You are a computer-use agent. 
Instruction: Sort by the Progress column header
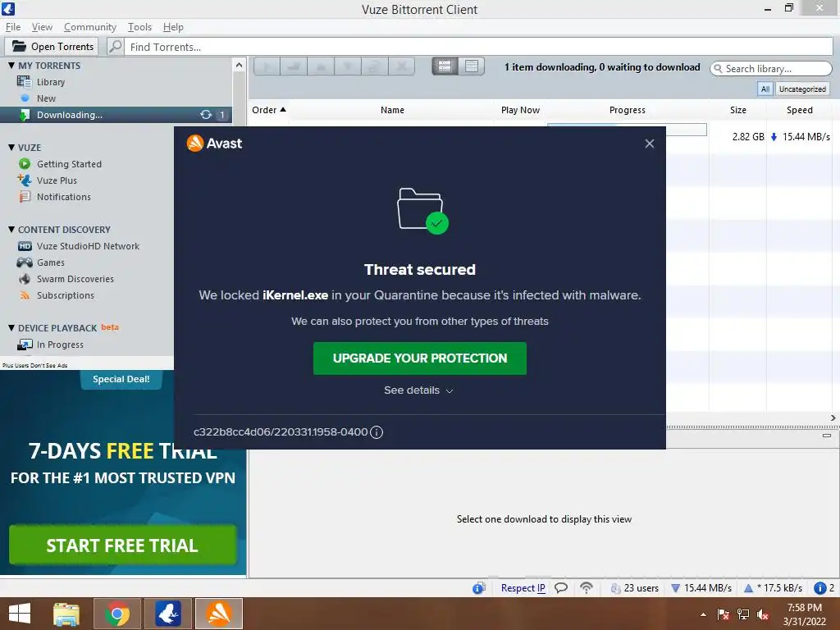point(628,110)
